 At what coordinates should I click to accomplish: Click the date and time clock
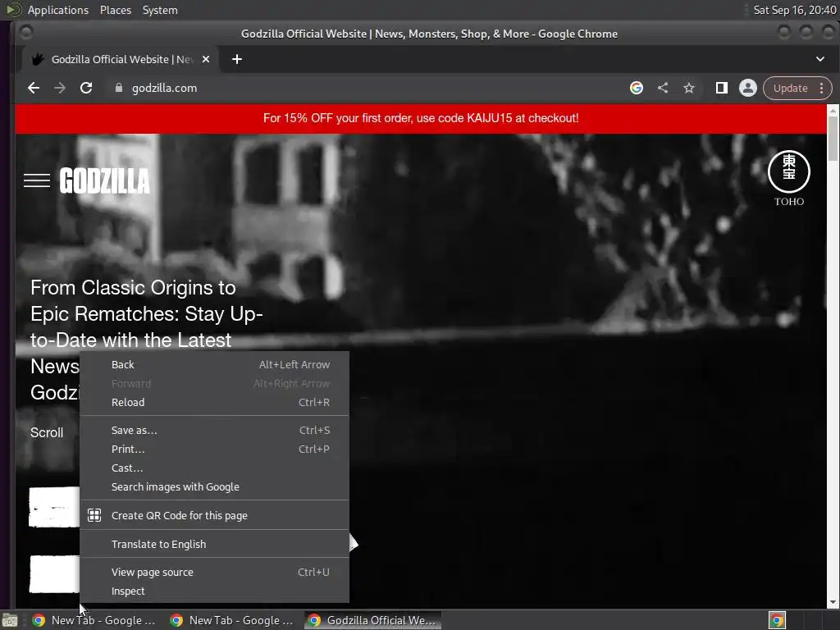point(794,10)
